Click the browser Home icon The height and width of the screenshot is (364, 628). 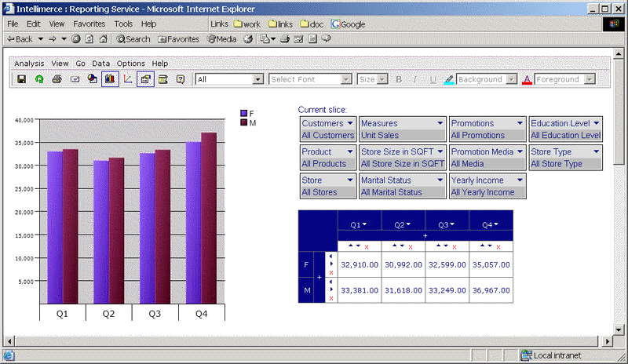pyautogui.click(x=104, y=39)
